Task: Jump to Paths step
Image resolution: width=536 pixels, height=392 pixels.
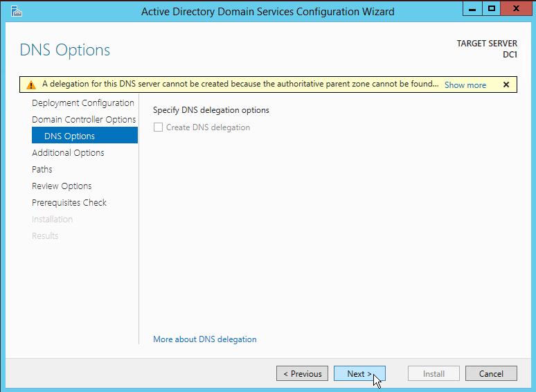Action: (x=42, y=169)
